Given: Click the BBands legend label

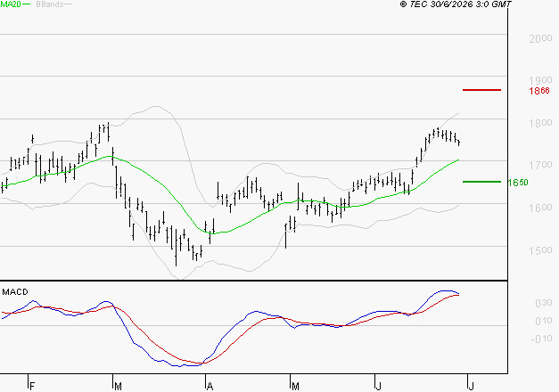Looking at the screenshot, I should tap(50, 4).
